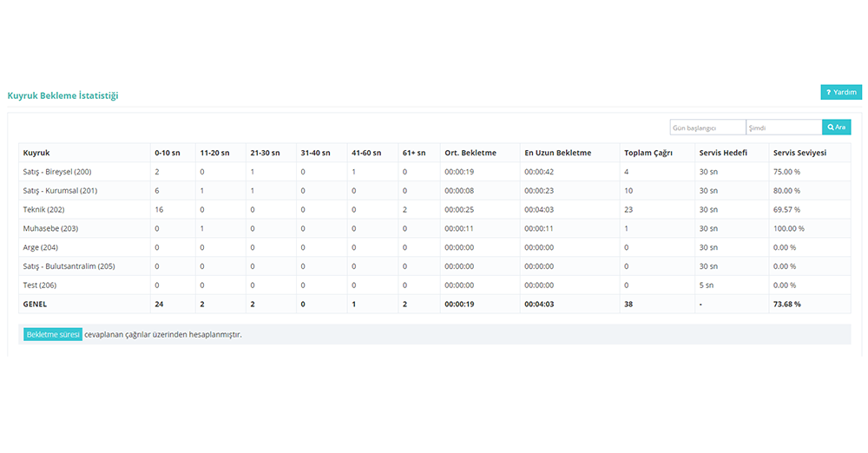Screen dimensions: 868x453
Task: Click the Yardım help button
Action: 840,92
